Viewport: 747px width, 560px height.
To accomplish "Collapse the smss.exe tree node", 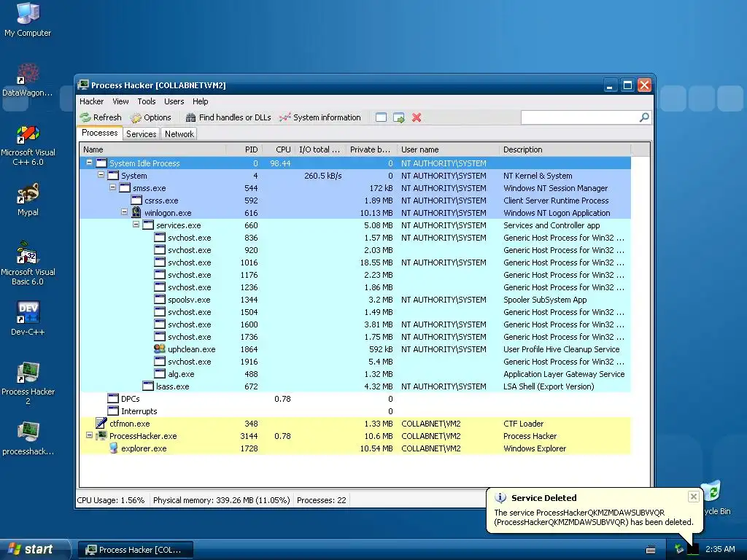I will [x=112, y=187].
